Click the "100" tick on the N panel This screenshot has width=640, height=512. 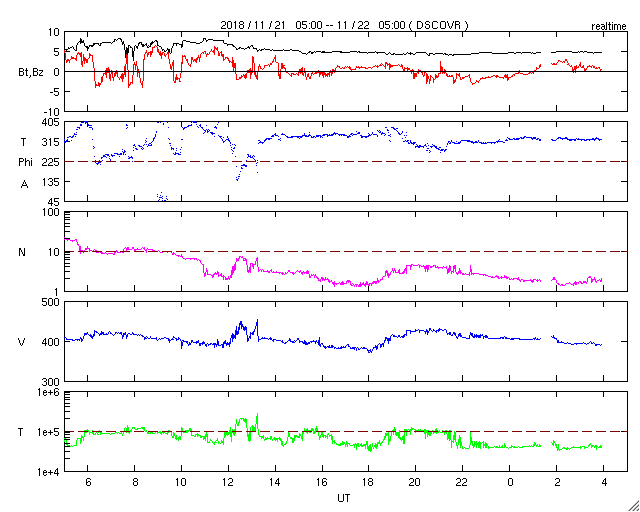point(50,212)
